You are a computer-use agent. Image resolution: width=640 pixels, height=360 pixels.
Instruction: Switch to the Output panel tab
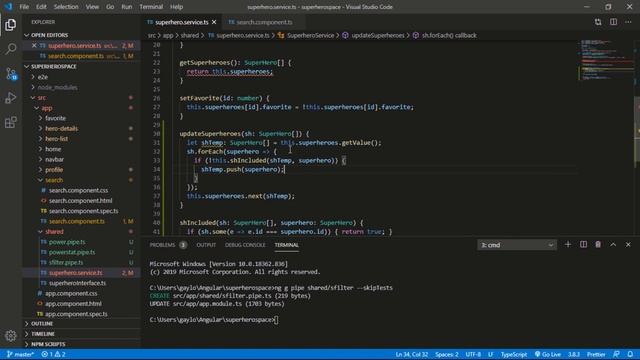pyautogui.click(x=206, y=245)
